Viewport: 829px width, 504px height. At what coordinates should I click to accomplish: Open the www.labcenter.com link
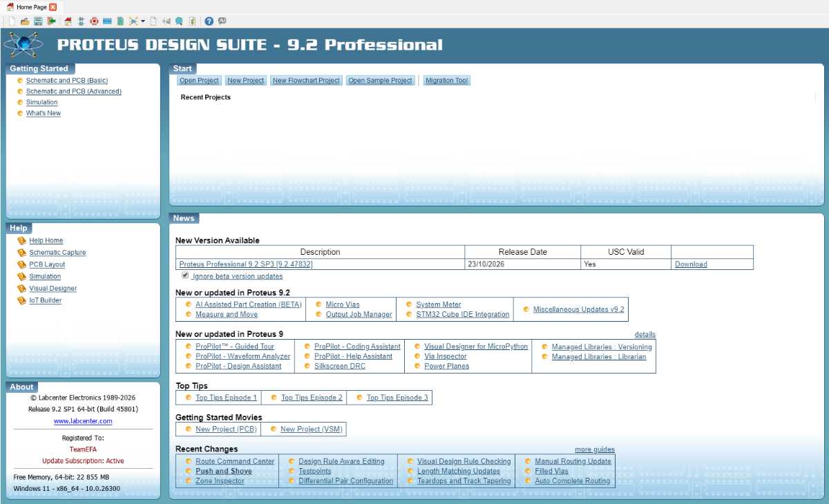[83, 421]
